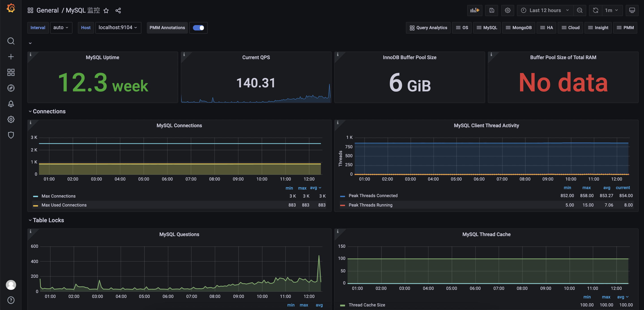Go to the General folder link
The height and width of the screenshot is (310, 644).
click(47, 10)
